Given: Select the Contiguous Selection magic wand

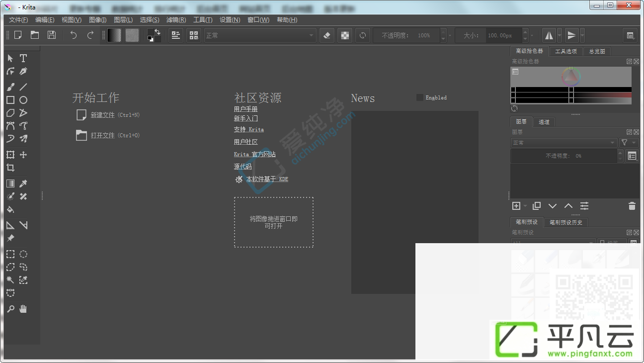Looking at the screenshot, I should (x=10, y=280).
